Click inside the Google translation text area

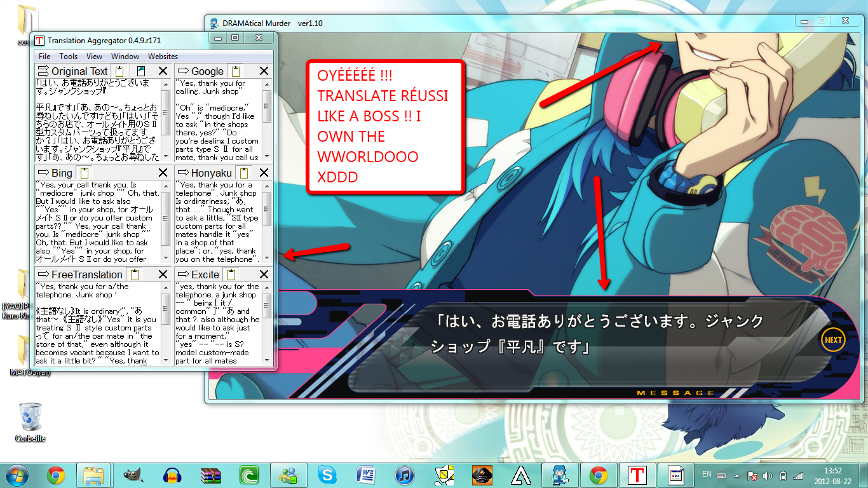click(x=219, y=120)
